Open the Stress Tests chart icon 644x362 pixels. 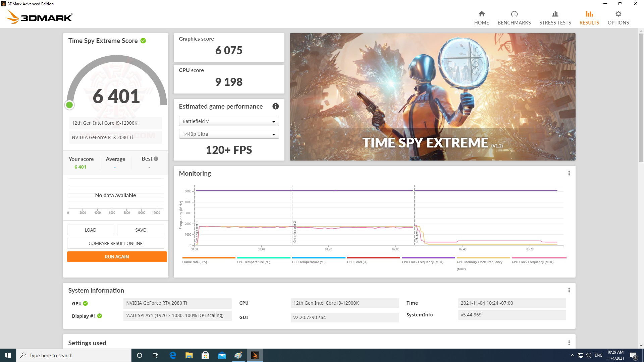click(555, 14)
